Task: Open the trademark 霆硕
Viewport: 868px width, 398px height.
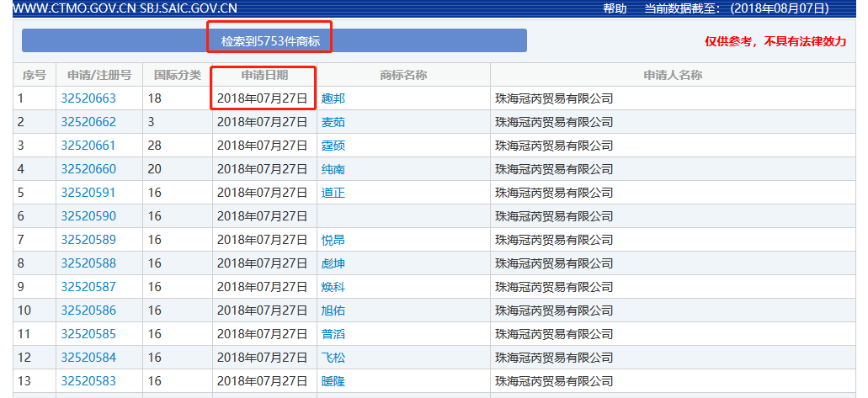Action: click(x=333, y=146)
